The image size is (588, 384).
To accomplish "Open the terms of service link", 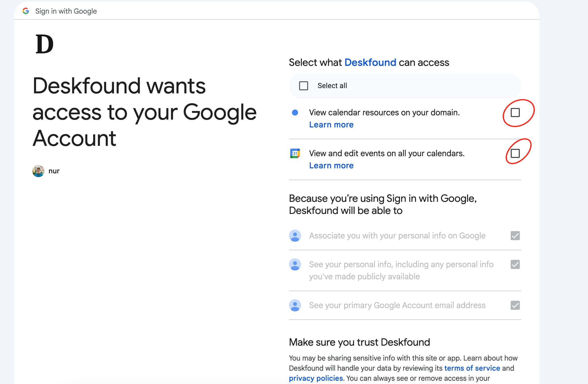I will tap(472, 368).
